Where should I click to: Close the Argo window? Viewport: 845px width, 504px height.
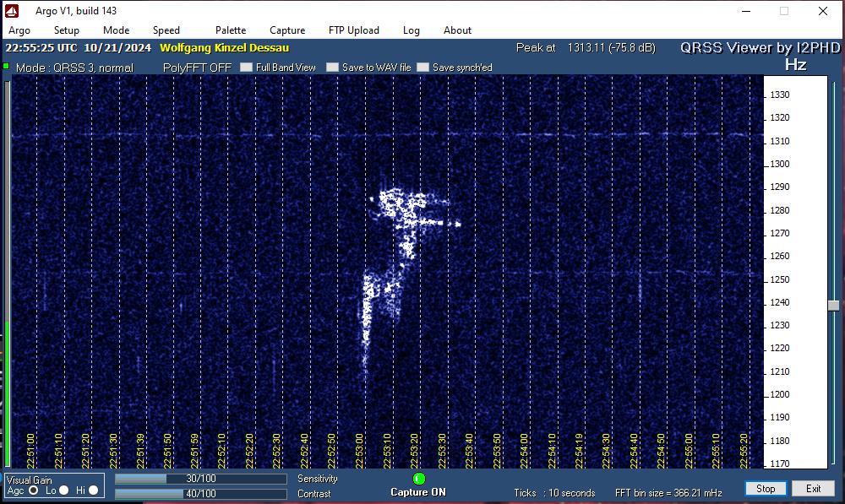click(823, 11)
